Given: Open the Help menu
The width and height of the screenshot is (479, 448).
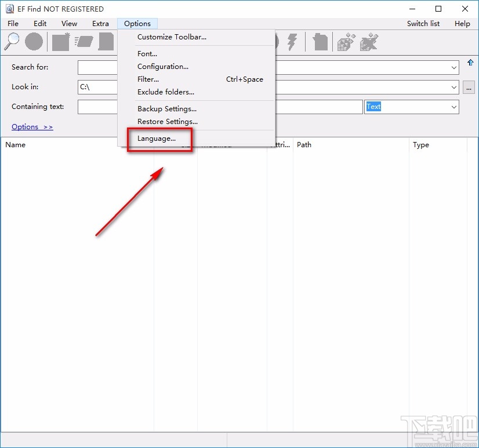Looking at the screenshot, I should click(462, 24).
